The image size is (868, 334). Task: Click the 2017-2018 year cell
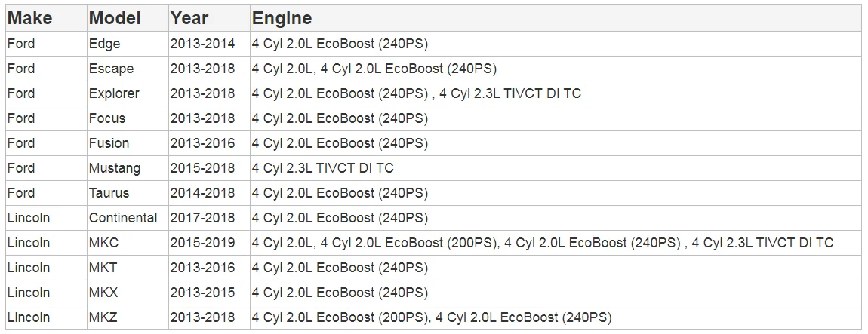pos(202,218)
